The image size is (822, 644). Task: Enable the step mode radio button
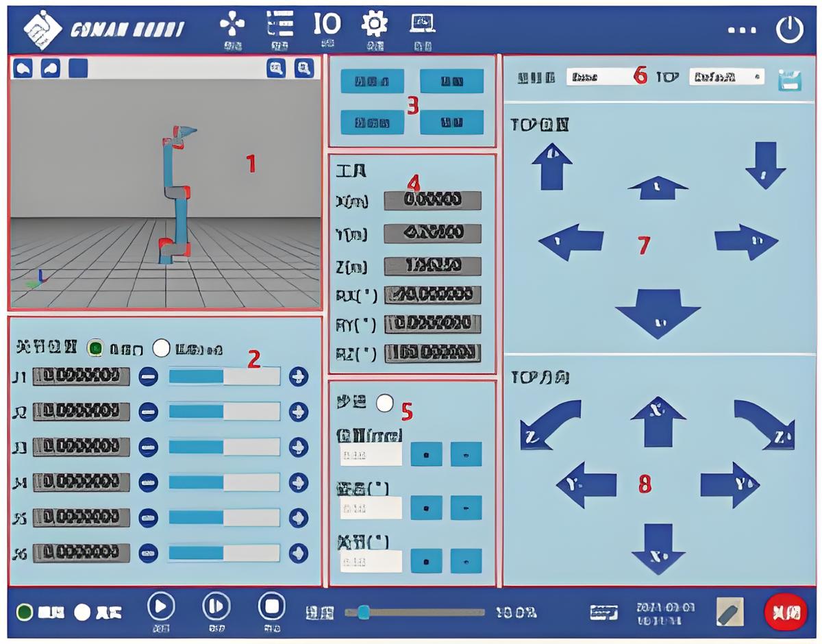385,404
